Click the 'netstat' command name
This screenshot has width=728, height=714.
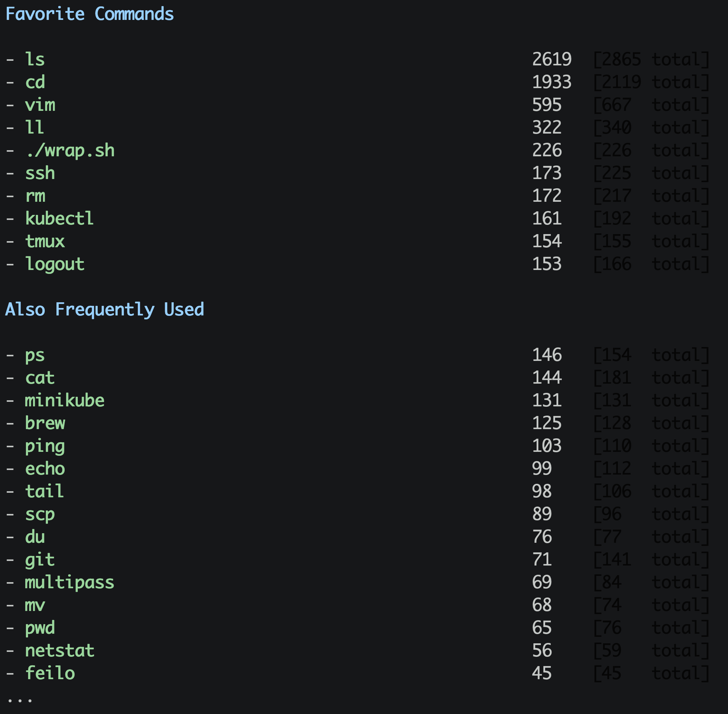click(60, 651)
